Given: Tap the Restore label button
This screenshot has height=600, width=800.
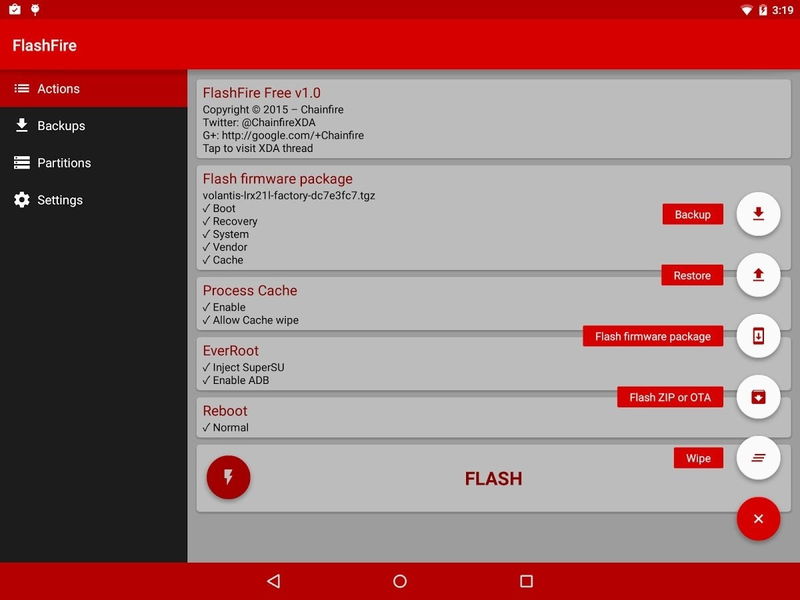Looking at the screenshot, I should point(692,276).
